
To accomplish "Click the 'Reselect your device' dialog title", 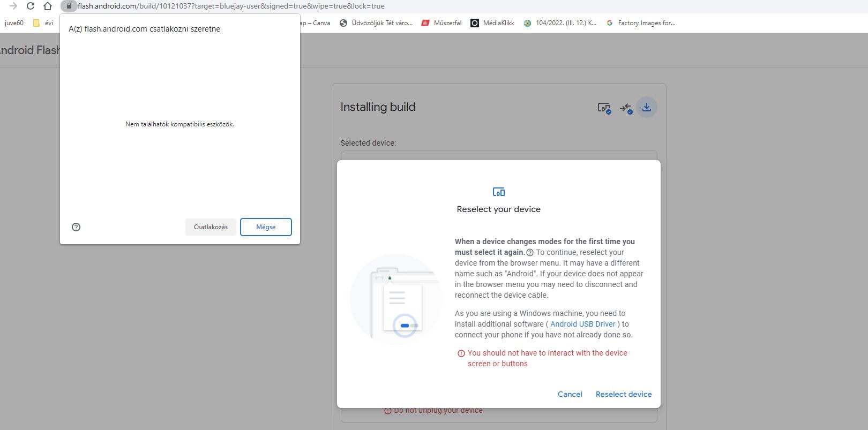I will point(499,209).
